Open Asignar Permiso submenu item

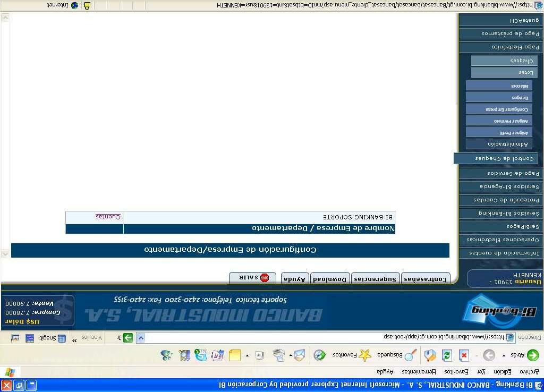tap(498, 121)
